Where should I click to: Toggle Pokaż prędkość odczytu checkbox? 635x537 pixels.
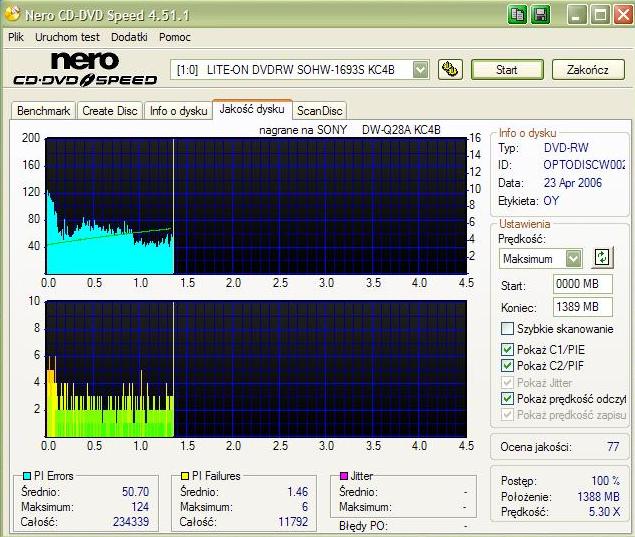[x=507, y=398]
